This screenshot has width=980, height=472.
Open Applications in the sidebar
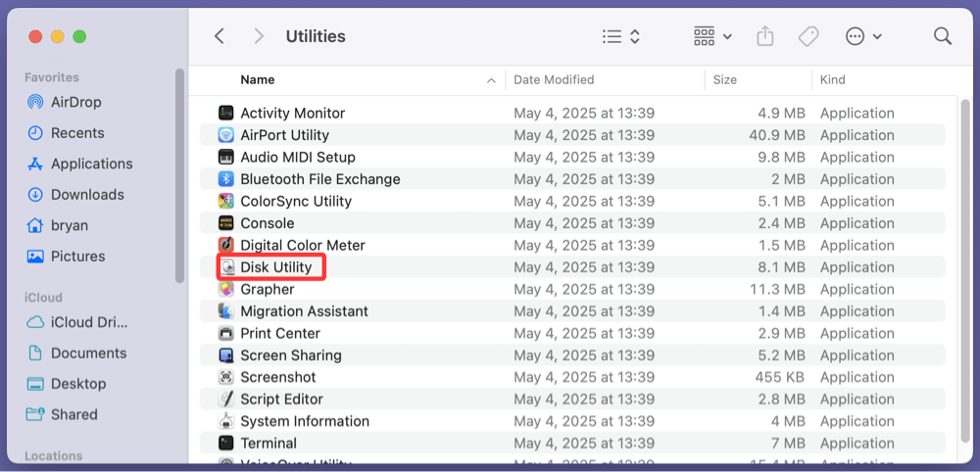(80, 164)
